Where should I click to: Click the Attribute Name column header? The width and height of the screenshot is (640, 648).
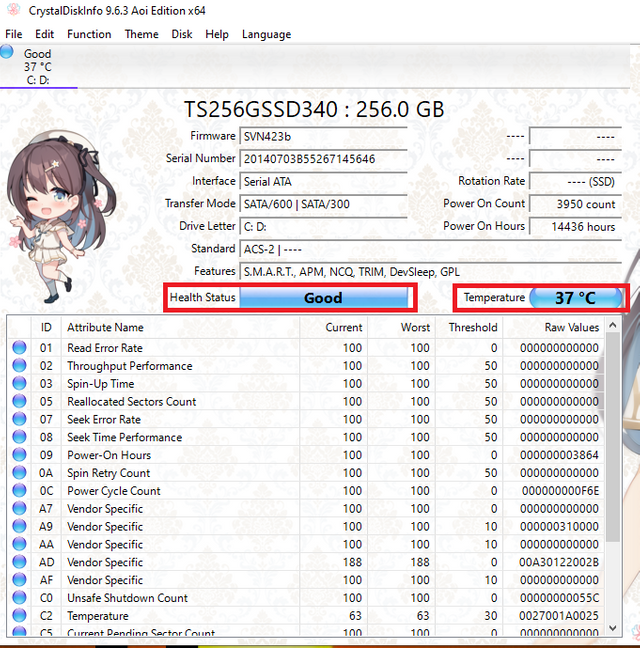[180, 327]
